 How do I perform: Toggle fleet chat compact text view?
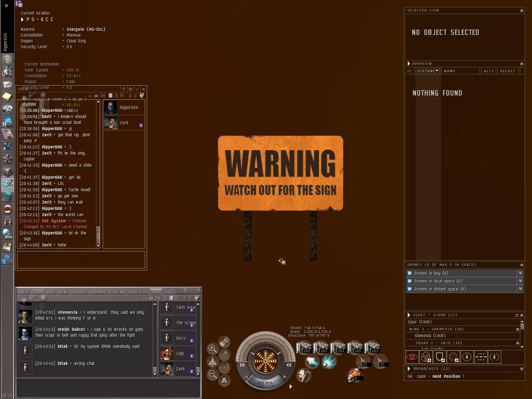pyautogui.click(x=165, y=298)
